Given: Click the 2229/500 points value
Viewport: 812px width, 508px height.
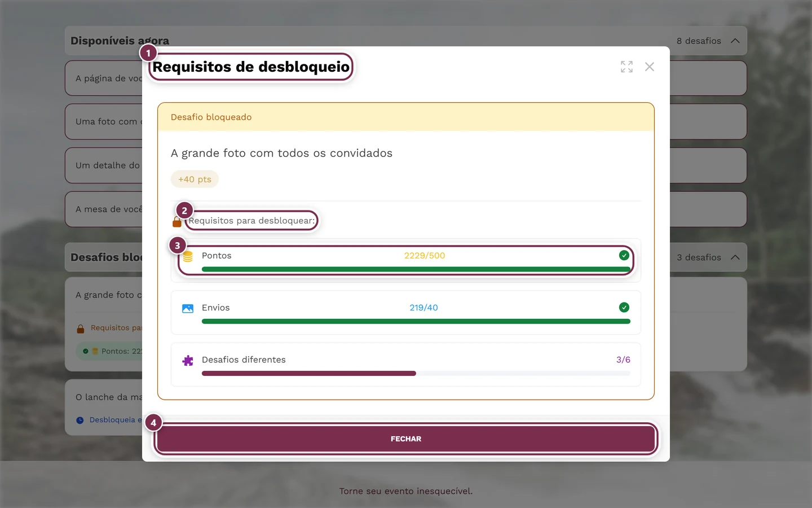Looking at the screenshot, I should click(x=425, y=256).
